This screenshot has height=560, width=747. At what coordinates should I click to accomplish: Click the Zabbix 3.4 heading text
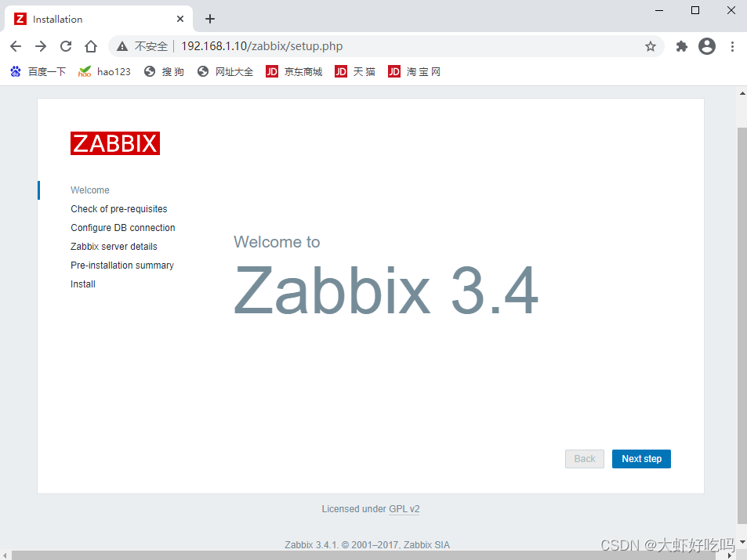pos(386,291)
